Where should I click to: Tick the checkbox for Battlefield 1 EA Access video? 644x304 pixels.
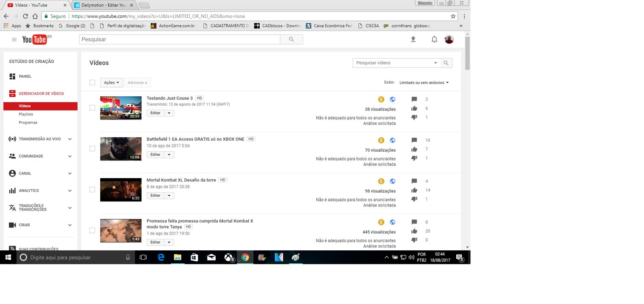point(92,149)
